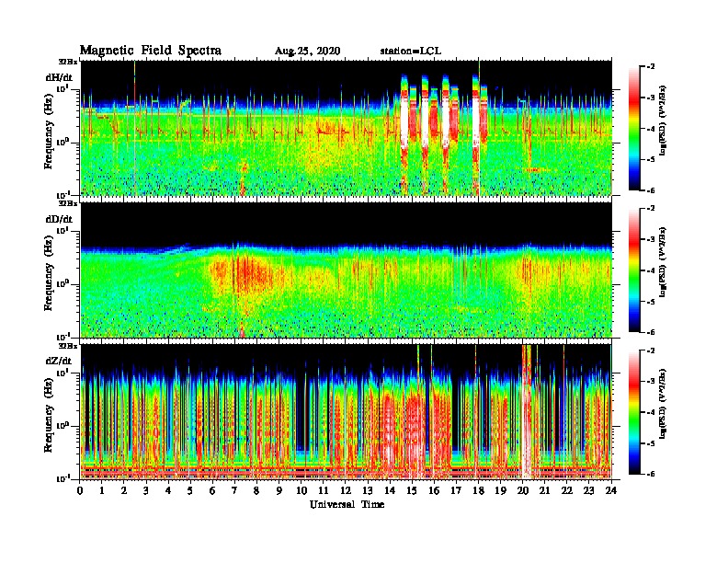
Task: Click the color scale bar next to dH/dt
Action: click(634, 128)
